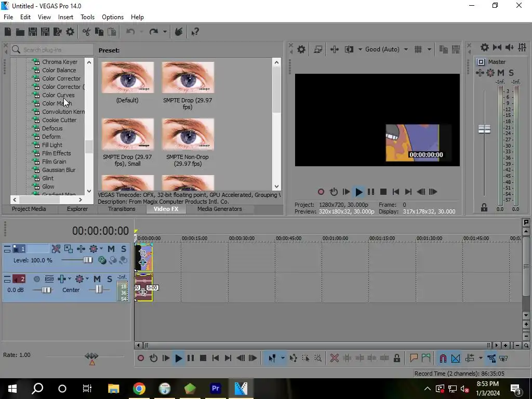Create a new project with the New icon

pos(7,32)
